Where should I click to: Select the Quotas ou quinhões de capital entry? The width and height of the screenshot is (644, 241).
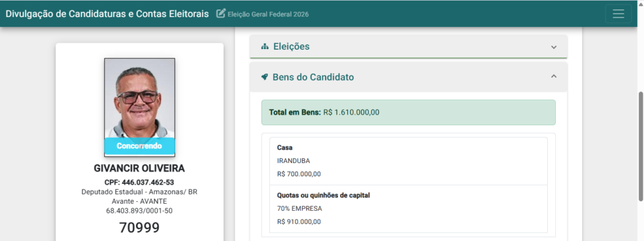pos(409,209)
